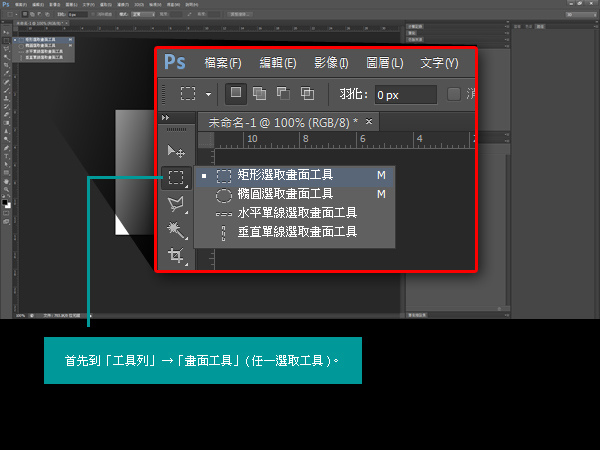Choose enlarged Add to Selection mode button
The height and width of the screenshot is (450, 600).
click(x=259, y=94)
